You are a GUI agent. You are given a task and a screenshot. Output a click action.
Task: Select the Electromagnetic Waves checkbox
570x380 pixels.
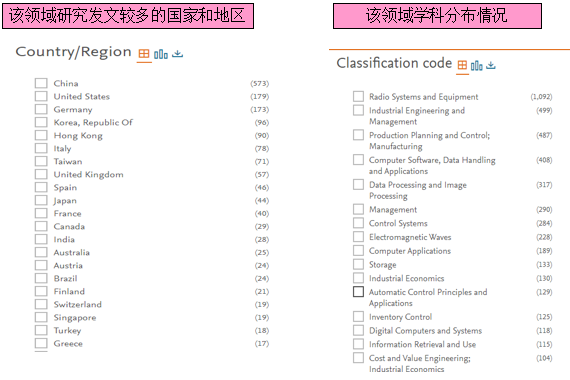pos(358,237)
